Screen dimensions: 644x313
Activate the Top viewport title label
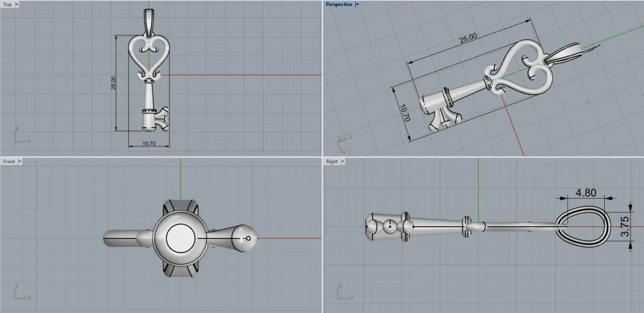click(x=8, y=4)
